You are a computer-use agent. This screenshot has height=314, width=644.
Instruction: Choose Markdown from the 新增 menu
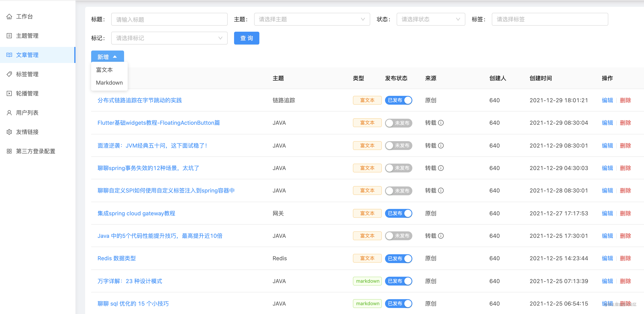click(x=109, y=83)
